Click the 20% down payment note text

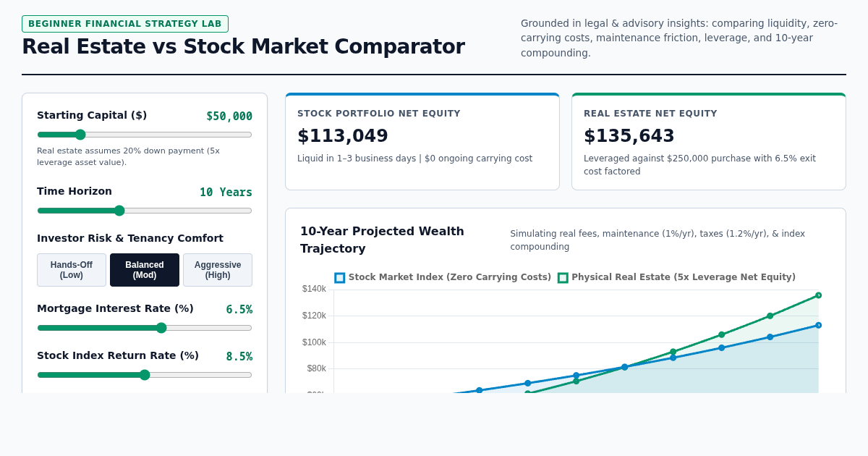pos(128,156)
